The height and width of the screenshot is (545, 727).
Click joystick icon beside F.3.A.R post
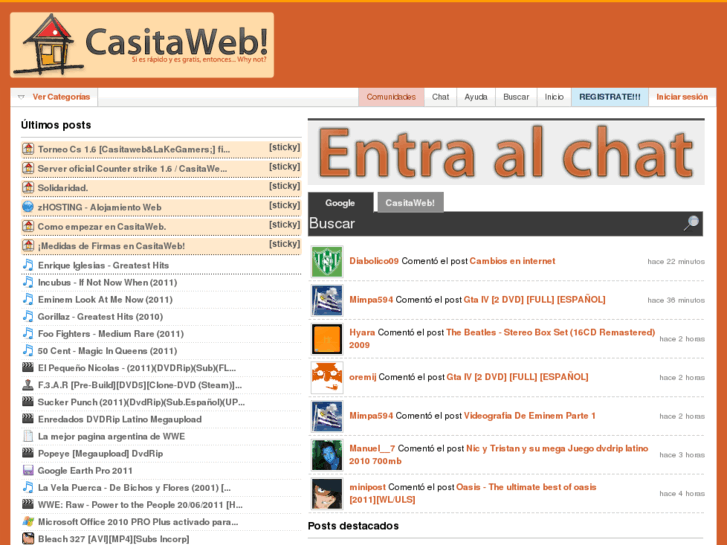point(28,385)
